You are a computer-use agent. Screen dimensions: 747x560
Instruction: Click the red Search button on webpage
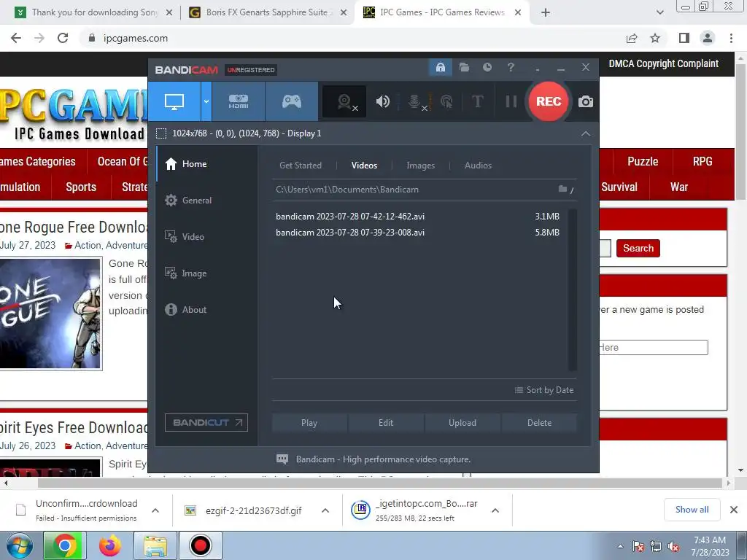[x=638, y=248]
